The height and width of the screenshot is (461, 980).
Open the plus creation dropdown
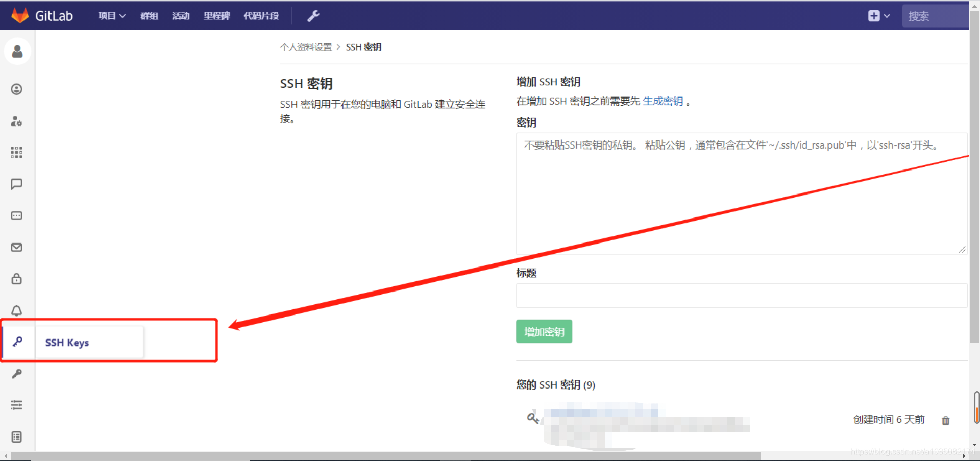(878, 16)
